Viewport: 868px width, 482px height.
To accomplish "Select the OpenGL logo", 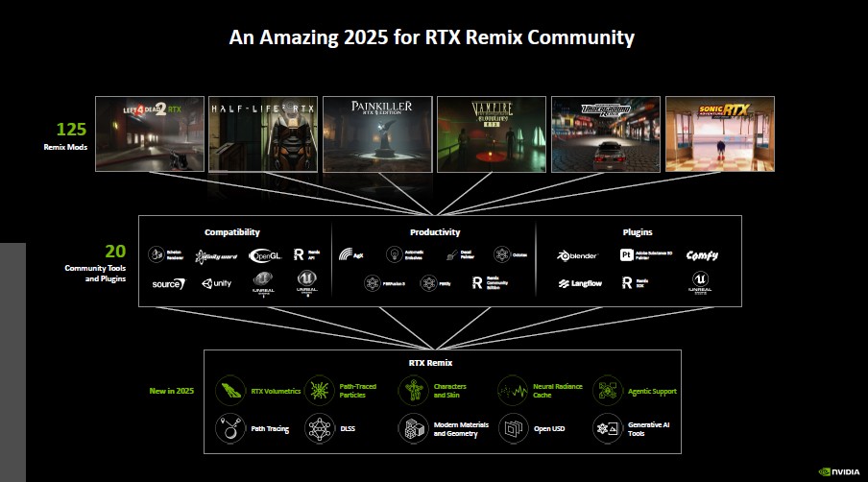I will pos(265,255).
